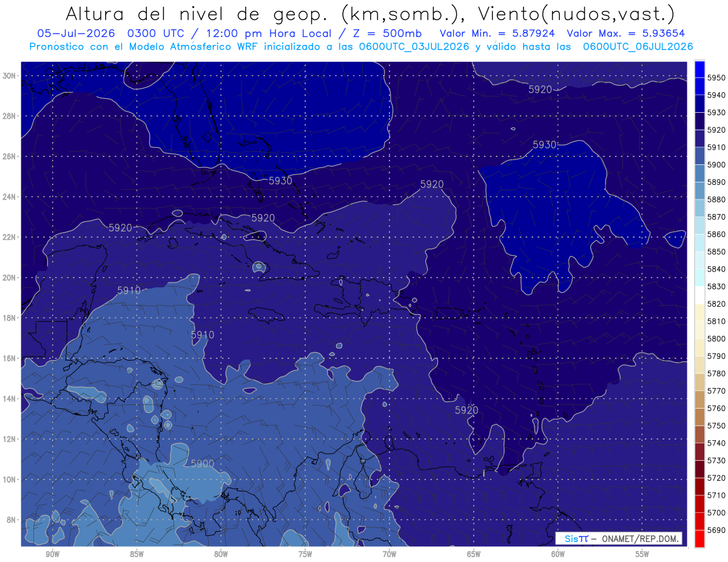Click the 60W longitude axis label
This screenshot has height=562, width=728.
(x=558, y=554)
